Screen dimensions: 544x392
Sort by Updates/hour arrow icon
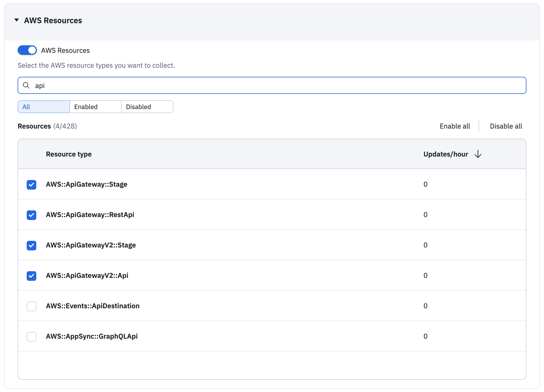point(478,154)
